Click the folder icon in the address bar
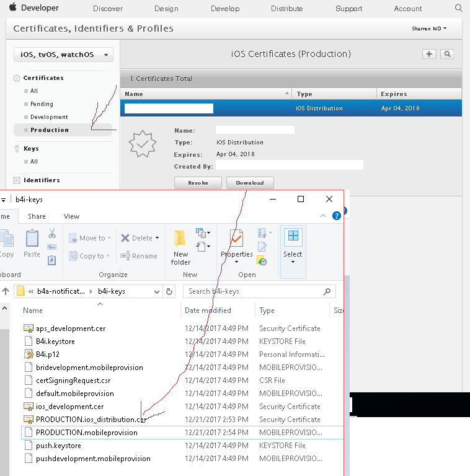Screen dimensions: 470x476 coord(20,291)
